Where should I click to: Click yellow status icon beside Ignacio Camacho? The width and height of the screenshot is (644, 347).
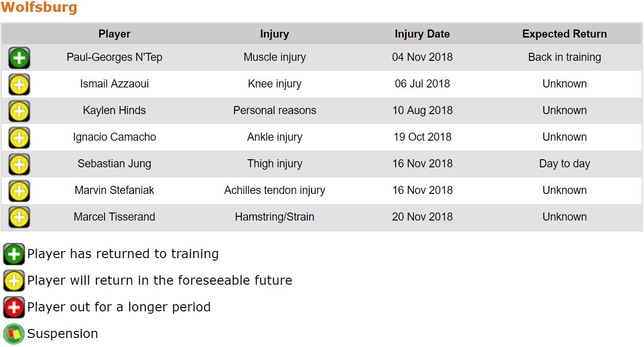(x=19, y=138)
